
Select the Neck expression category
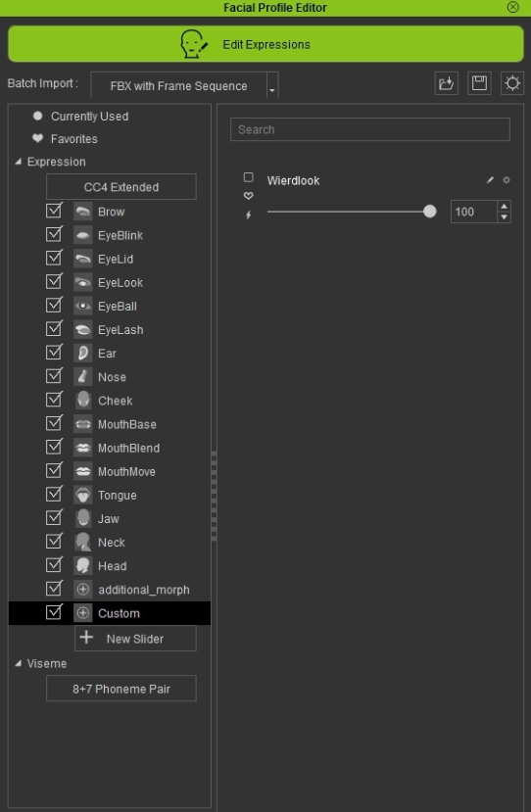(110, 543)
